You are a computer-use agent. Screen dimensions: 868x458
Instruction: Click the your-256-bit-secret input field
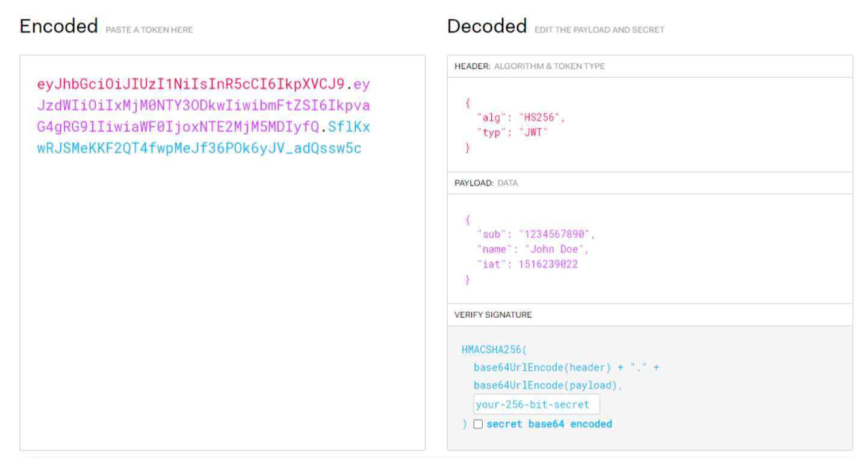click(536, 404)
